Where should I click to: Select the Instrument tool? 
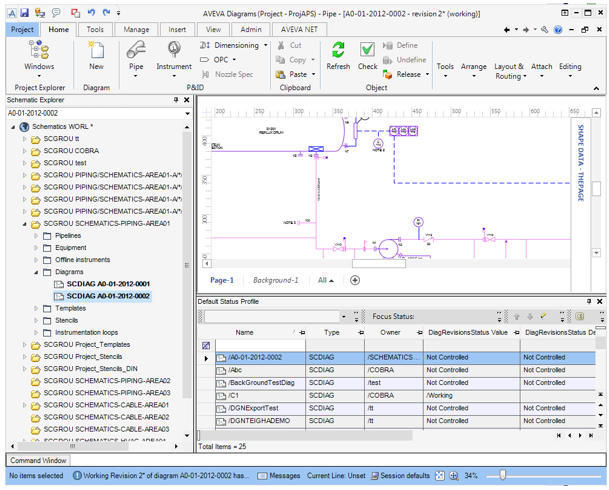(174, 58)
